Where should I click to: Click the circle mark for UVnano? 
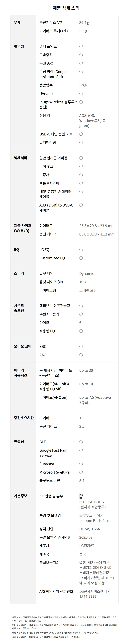81,94
